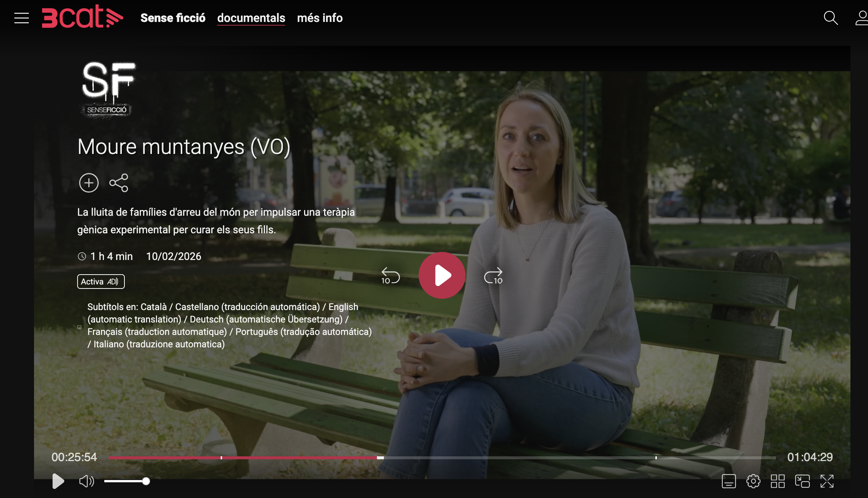868x498 pixels.
Task: Add documentary to my list
Action: coord(89,183)
